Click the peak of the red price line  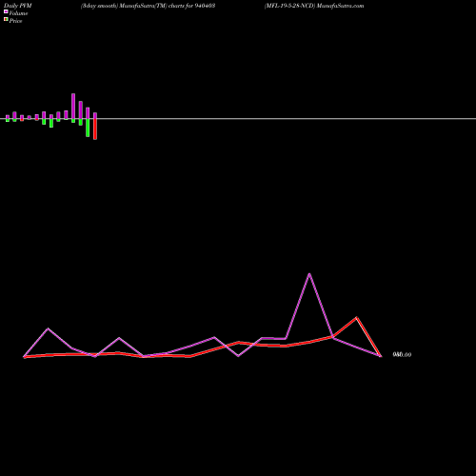(357, 317)
